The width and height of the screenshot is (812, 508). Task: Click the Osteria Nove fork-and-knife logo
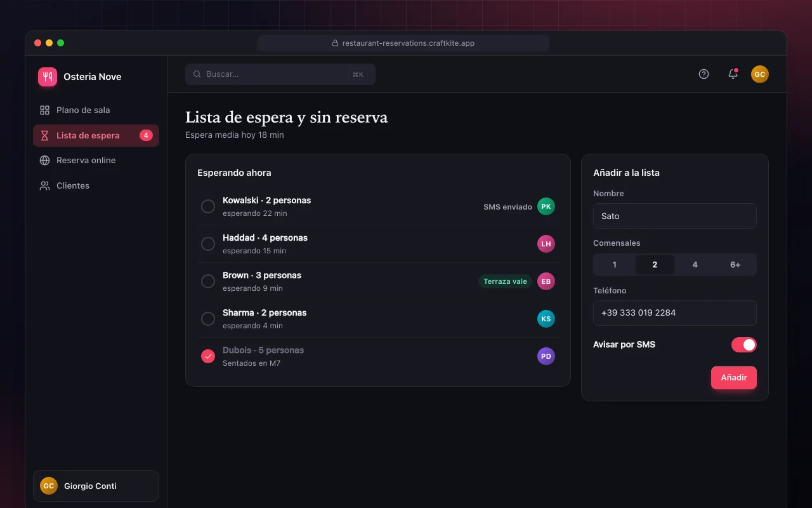(48, 77)
